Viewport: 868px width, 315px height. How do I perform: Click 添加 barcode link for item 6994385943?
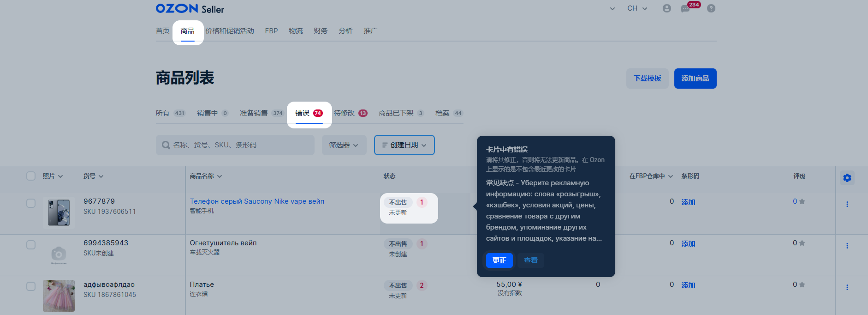pyautogui.click(x=688, y=244)
